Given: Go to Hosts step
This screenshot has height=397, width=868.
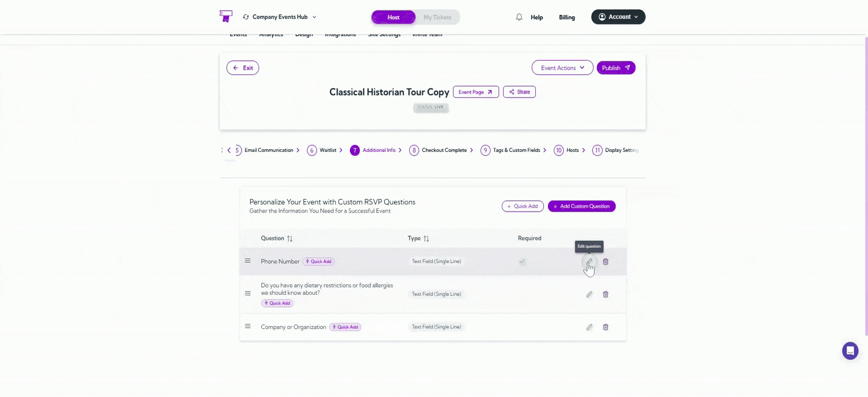Looking at the screenshot, I should [572, 150].
